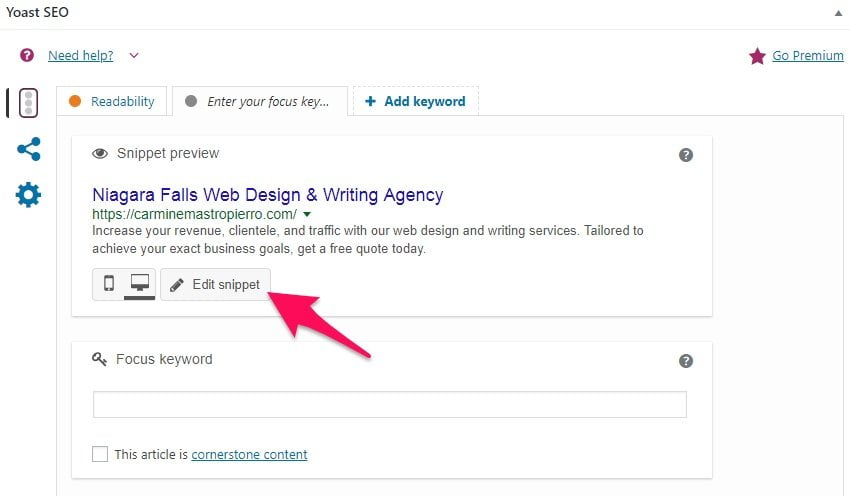Open the URL dropdown arrow in snippet

coord(307,214)
